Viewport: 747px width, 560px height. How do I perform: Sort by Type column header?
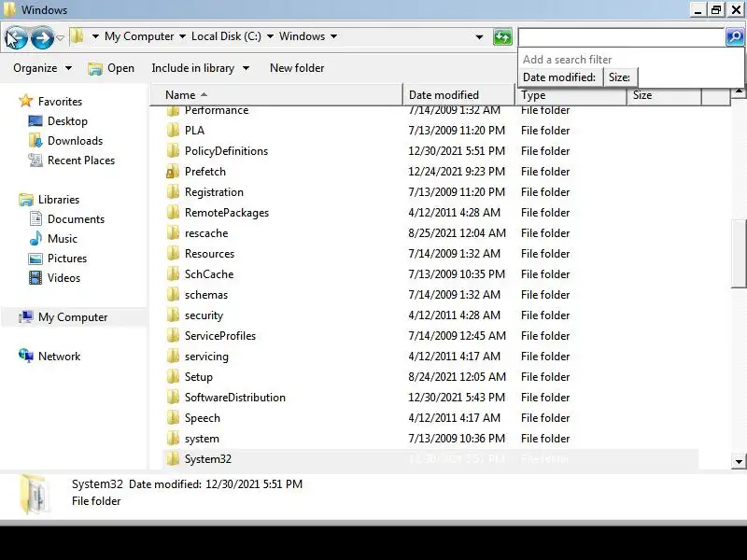point(571,95)
